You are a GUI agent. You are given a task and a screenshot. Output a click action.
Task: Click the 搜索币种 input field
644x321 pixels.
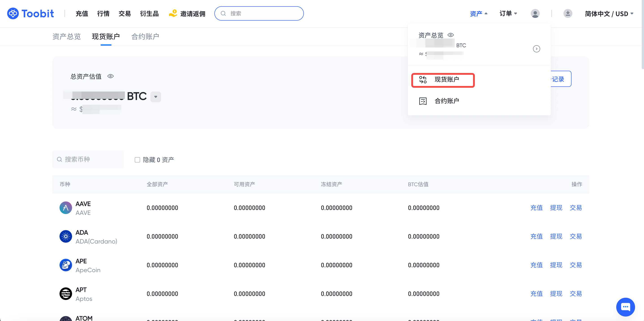88,160
